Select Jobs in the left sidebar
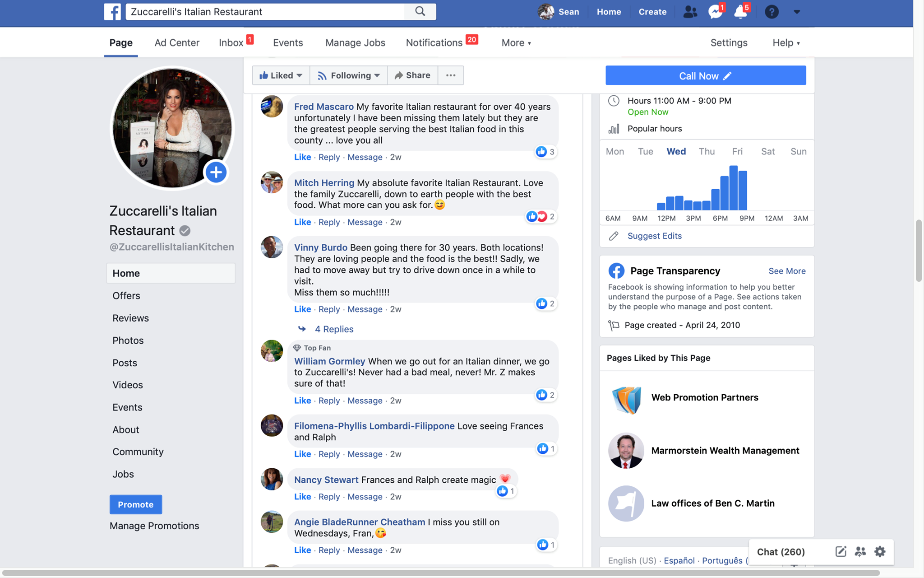924x578 pixels. 123,474
